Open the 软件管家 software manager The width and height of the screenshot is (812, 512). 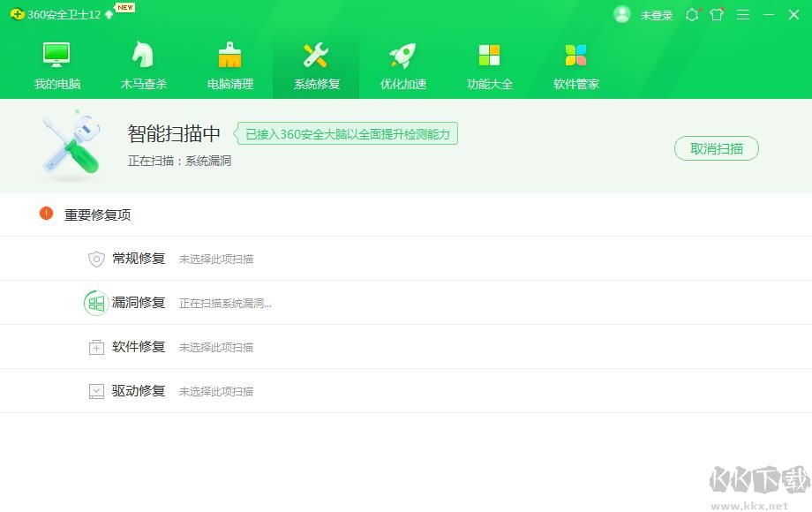coord(575,62)
